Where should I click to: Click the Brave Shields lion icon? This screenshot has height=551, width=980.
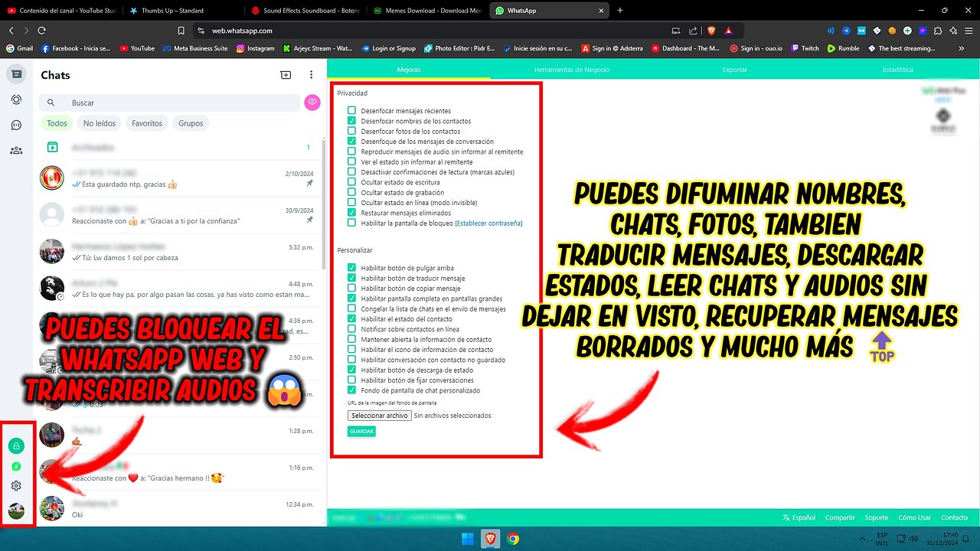pyautogui.click(x=711, y=31)
